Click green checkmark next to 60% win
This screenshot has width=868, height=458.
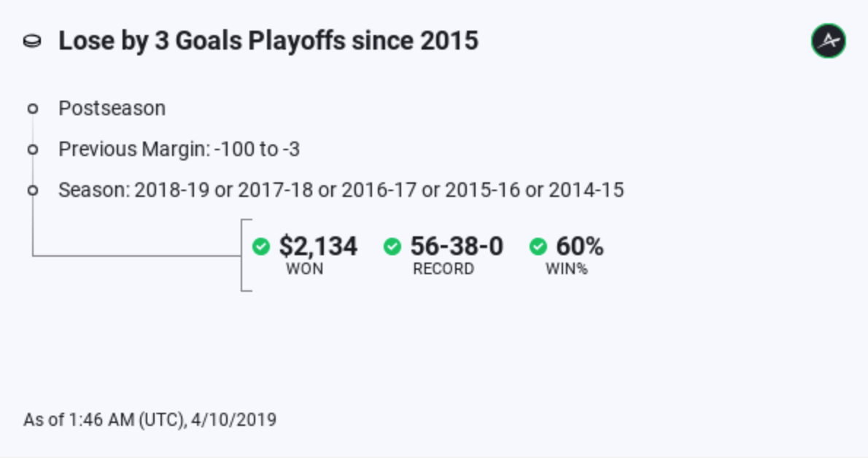pyautogui.click(x=538, y=247)
